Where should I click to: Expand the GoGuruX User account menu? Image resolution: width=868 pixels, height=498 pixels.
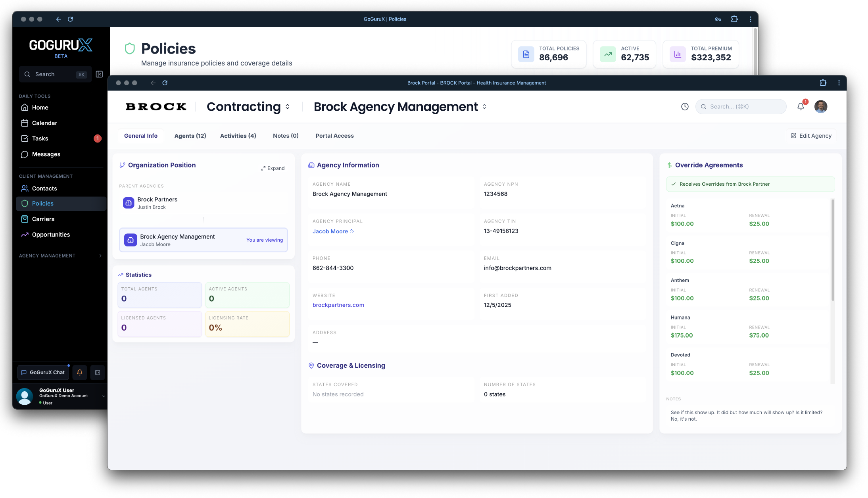pos(104,396)
